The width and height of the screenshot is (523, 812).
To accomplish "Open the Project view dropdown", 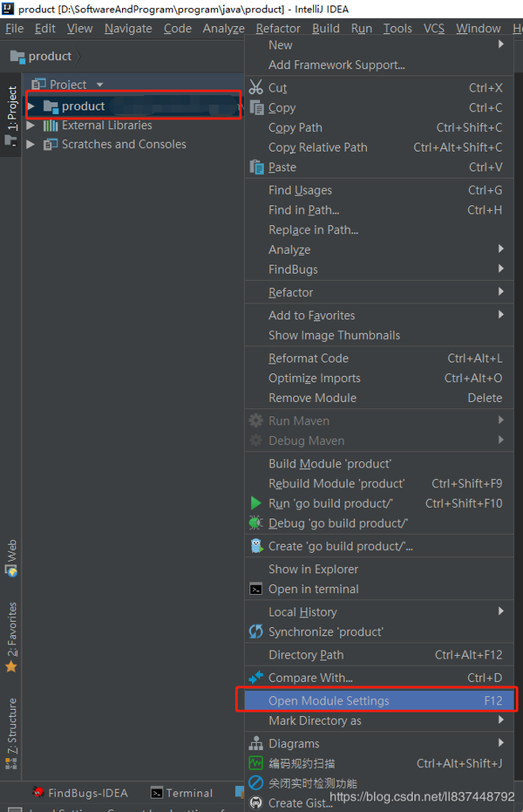I will pos(99,85).
